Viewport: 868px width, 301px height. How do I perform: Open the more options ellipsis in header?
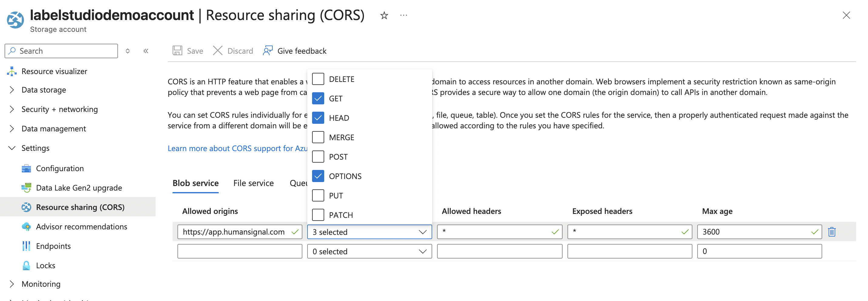(403, 15)
